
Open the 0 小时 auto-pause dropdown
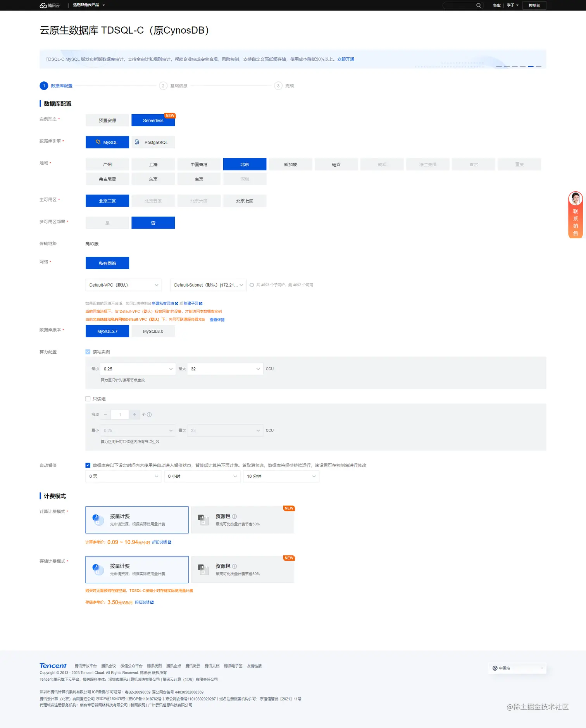coord(202,476)
